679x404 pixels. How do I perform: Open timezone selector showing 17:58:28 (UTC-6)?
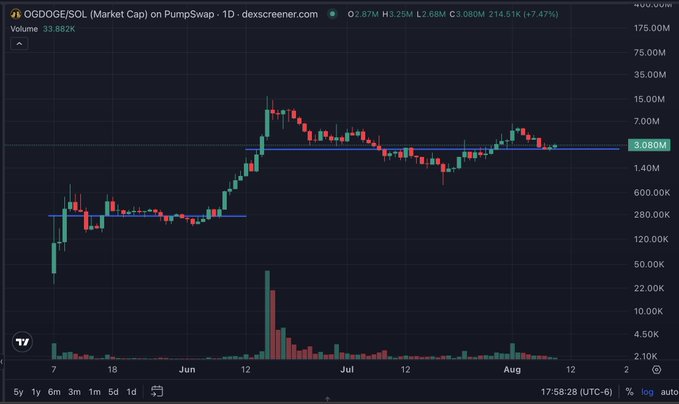[x=576, y=392]
